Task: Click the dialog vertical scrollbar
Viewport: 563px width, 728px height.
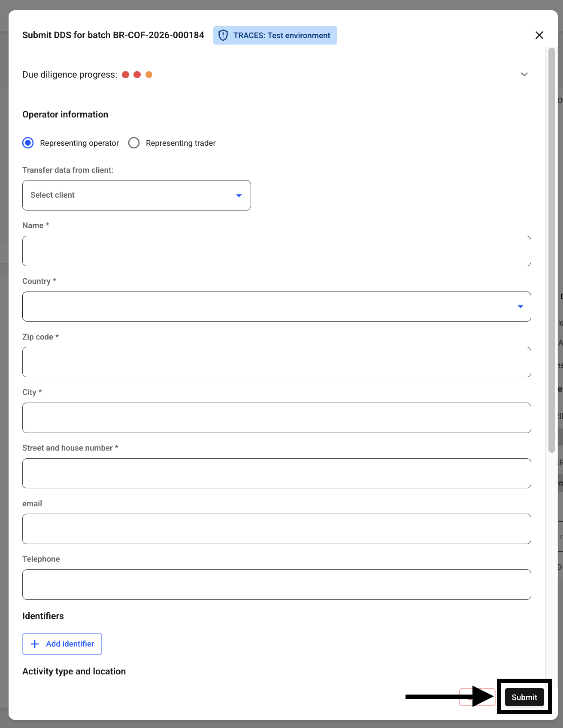Action: point(552,250)
